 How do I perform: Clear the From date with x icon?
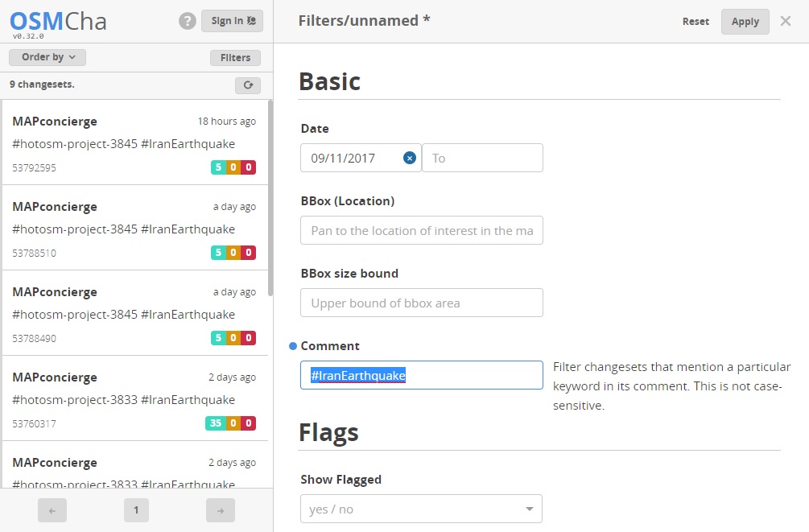(410, 158)
